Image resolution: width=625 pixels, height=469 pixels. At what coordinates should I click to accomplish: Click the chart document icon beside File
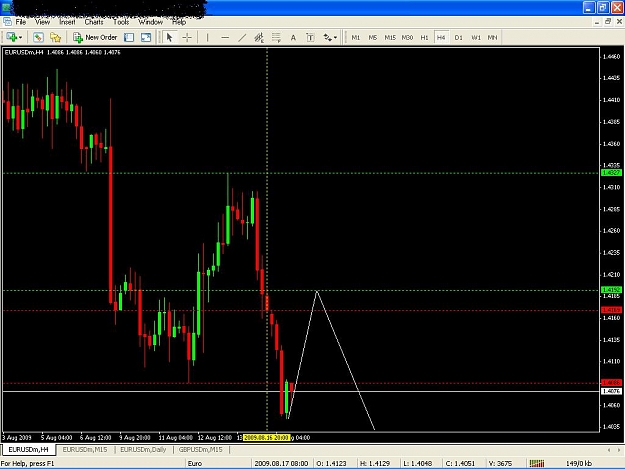[x=7, y=22]
